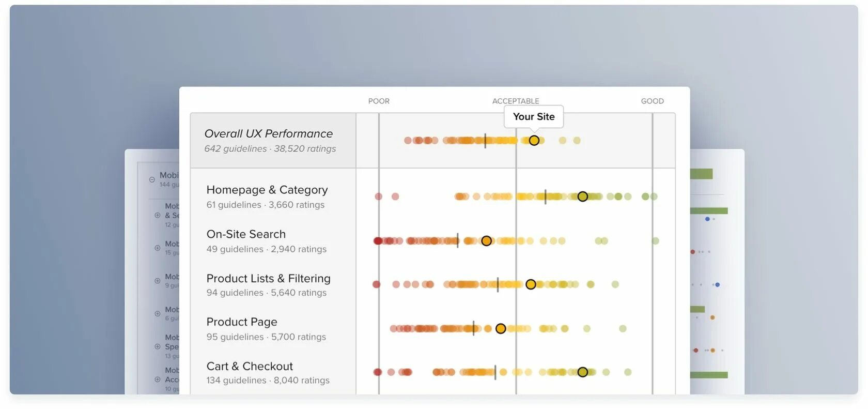Click the GOOD column header

pyautogui.click(x=652, y=101)
